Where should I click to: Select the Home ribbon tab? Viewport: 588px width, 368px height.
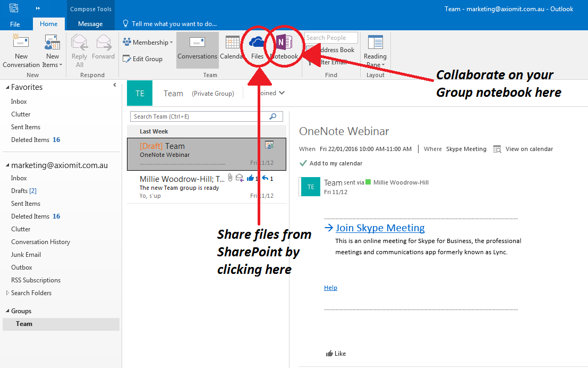tap(49, 24)
